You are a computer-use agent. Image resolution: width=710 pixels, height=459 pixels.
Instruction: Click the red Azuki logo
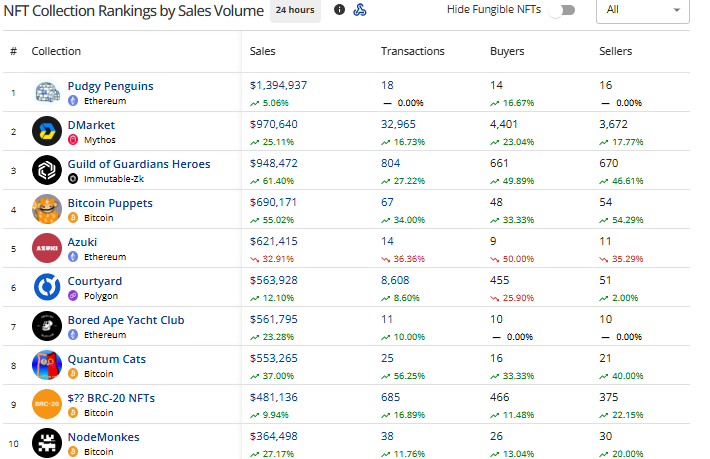[x=47, y=248]
